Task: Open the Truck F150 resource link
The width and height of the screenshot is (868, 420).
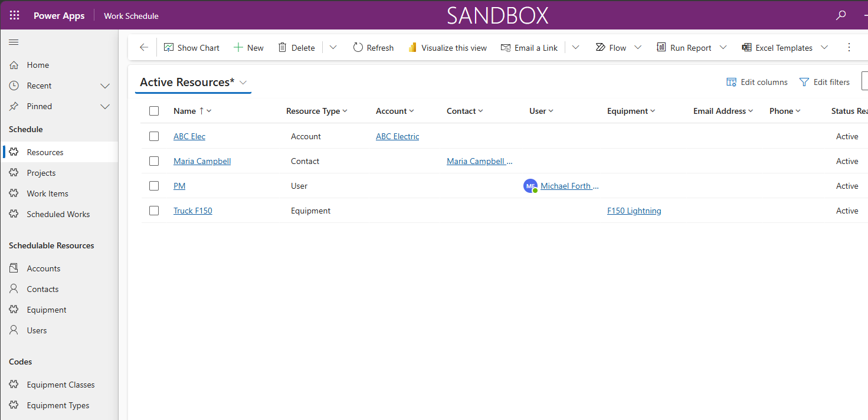Action: point(193,211)
